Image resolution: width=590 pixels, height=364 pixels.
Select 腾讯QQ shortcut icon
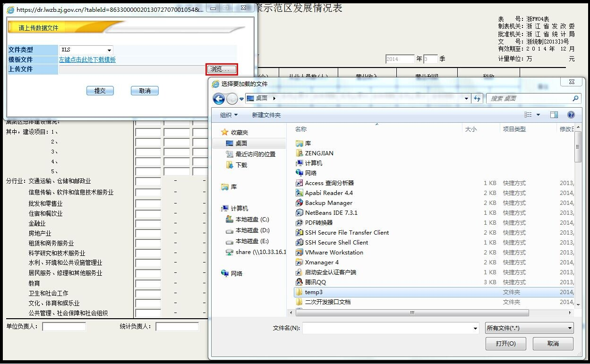tap(299, 282)
